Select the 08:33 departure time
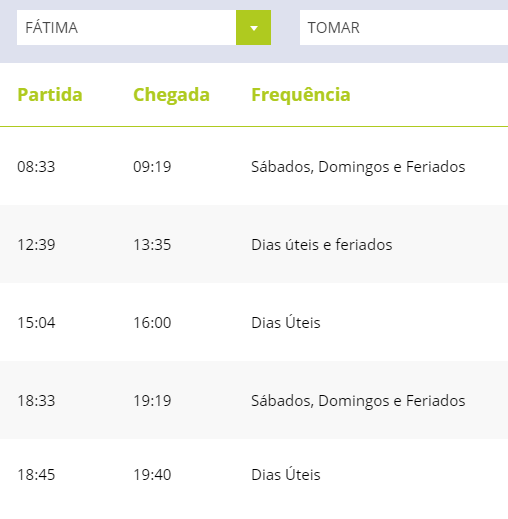The width and height of the screenshot is (508, 519). click(36, 167)
